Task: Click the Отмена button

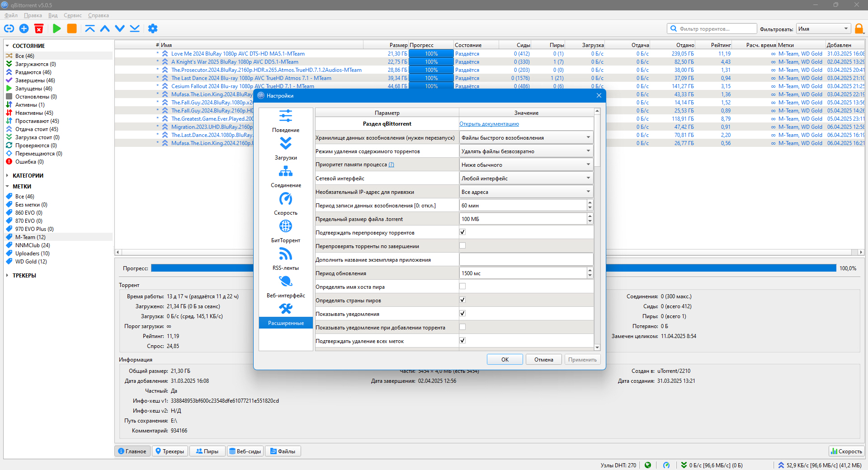Action: pos(544,359)
